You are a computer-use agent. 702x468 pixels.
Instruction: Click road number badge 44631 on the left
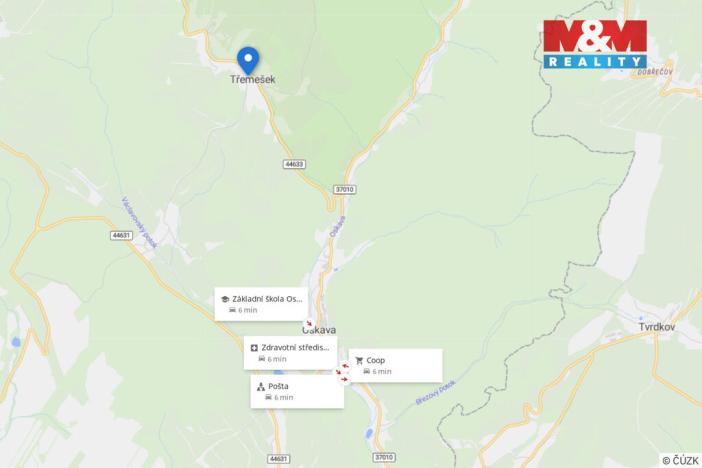(121, 235)
